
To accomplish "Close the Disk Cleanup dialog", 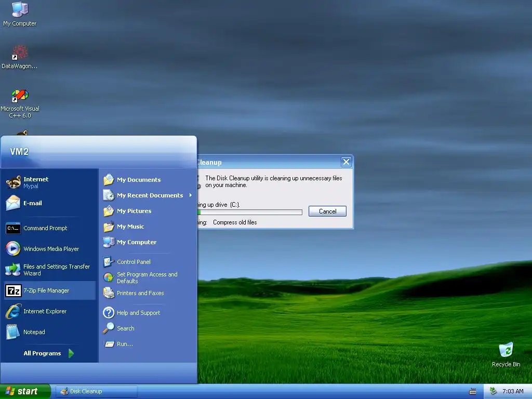I will point(346,162).
